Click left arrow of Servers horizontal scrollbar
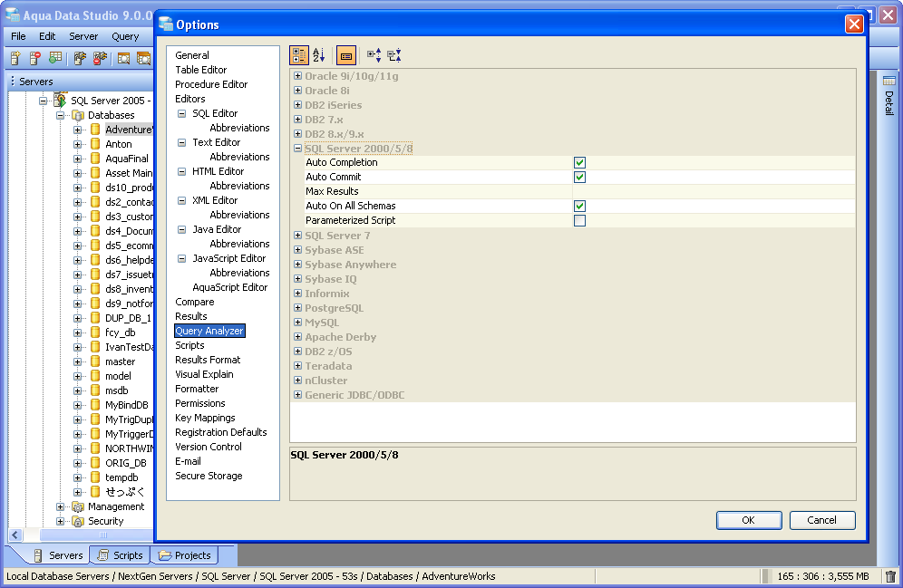The width and height of the screenshot is (903, 588). [x=15, y=535]
